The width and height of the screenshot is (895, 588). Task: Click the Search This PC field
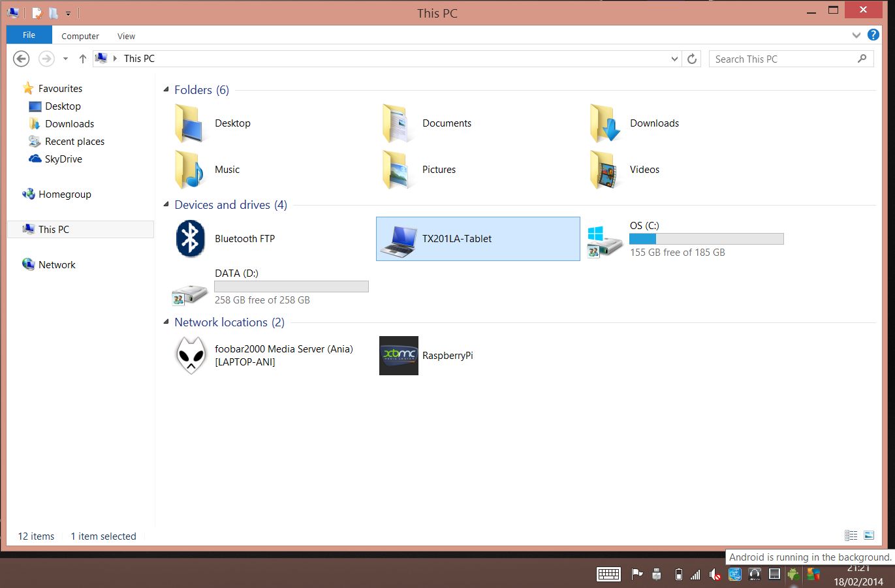791,59
